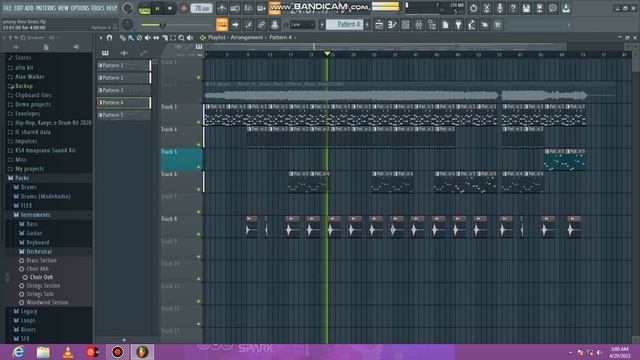Image resolution: width=640 pixels, height=360 pixels.
Task: Open the Piano roll from main toolbar
Action: point(392,25)
